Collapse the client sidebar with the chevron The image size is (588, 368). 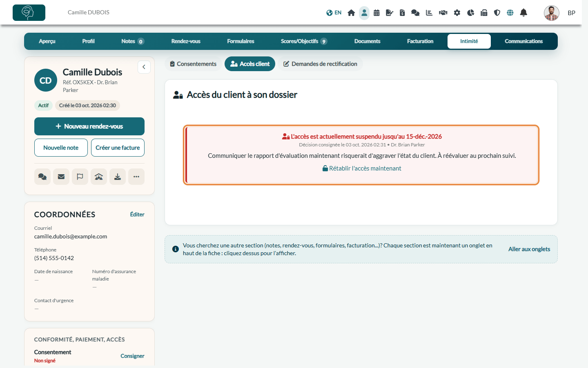(144, 67)
